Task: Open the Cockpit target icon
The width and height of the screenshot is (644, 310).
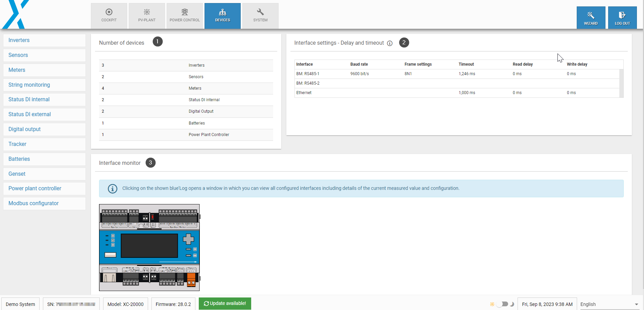Action: click(x=109, y=12)
